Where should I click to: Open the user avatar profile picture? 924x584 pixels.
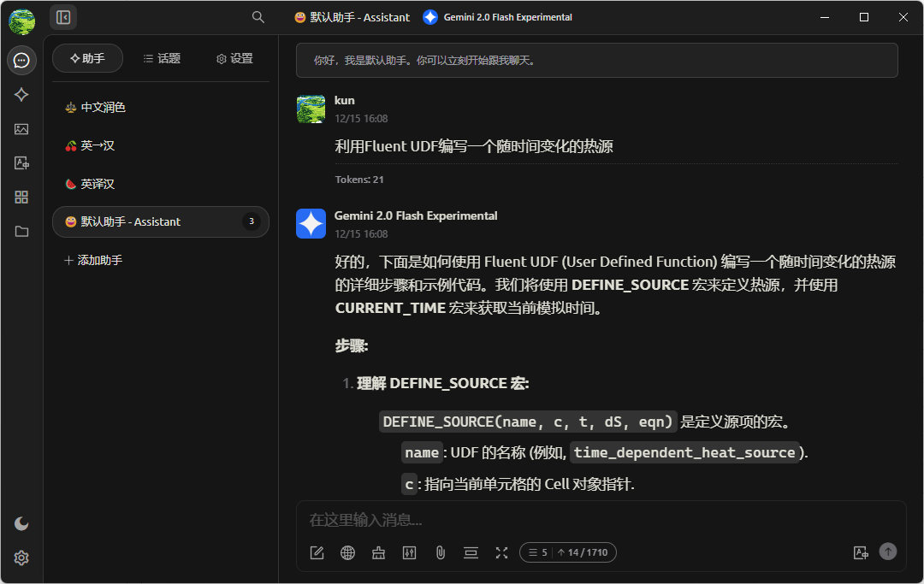[21, 21]
